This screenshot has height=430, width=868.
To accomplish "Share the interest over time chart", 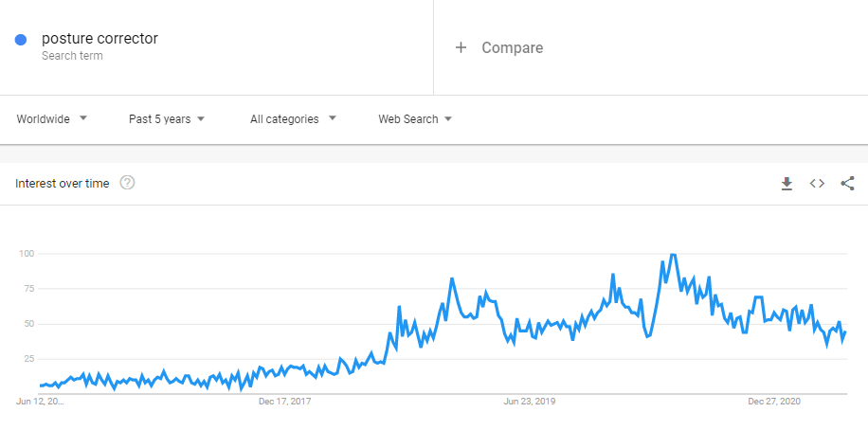I will (x=847, y=183).
